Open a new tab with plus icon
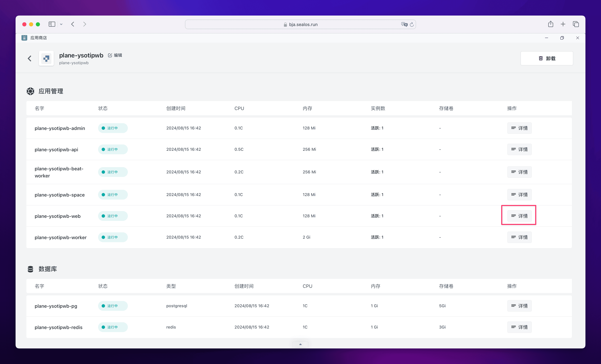Screen dimensions: 601x364 pyautogui.click(x=563, y=24)
